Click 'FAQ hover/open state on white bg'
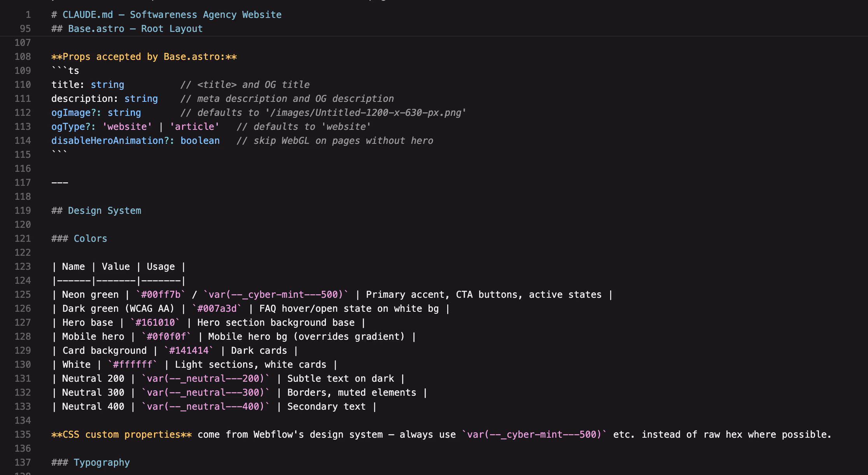 pos(349,309)
